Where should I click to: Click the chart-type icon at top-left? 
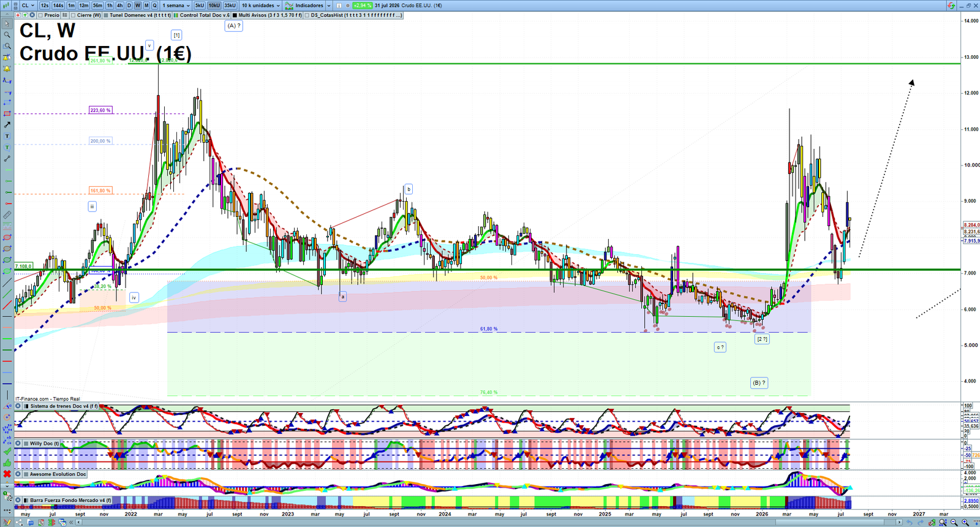[x=6, y=6]
